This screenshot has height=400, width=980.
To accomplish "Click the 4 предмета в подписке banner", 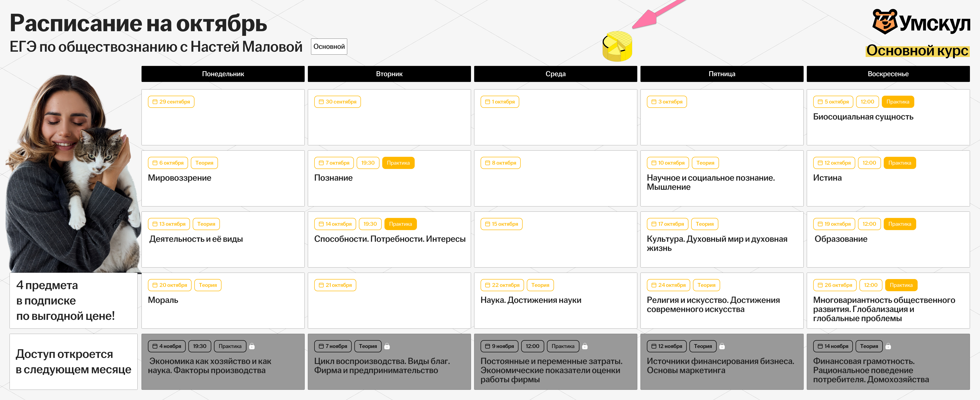I will coord(73,301).
